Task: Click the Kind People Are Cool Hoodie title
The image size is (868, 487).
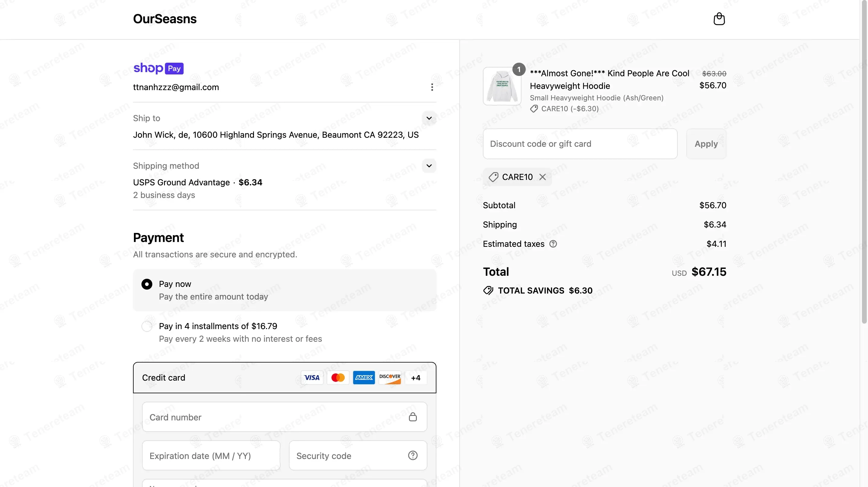Action: (x=609, y=80)
